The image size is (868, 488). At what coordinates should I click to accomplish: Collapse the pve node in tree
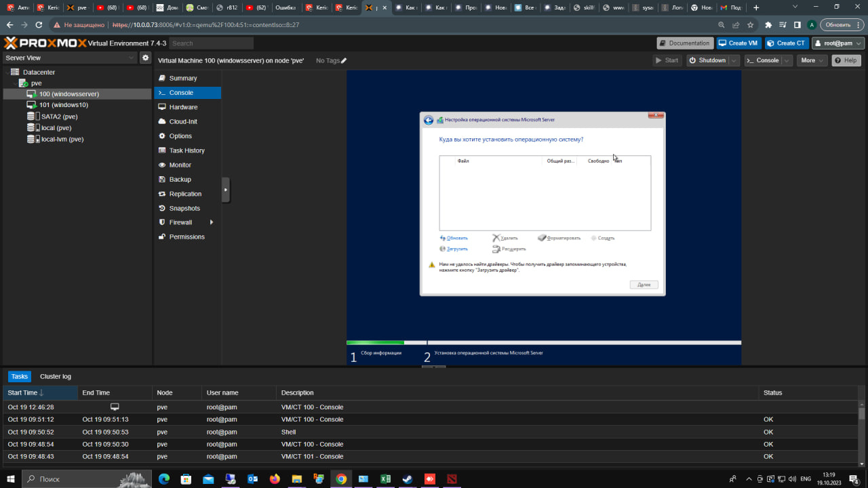coord(14,83)
